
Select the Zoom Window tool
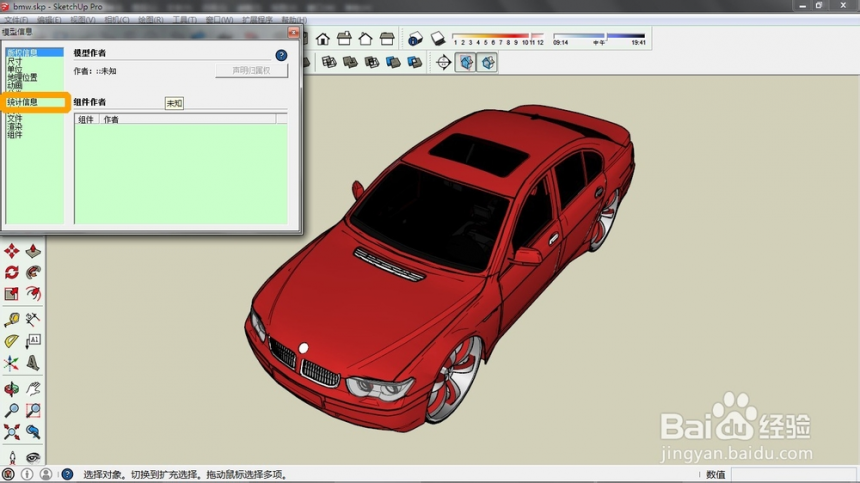pyautogui.click(x=33, y=410)
